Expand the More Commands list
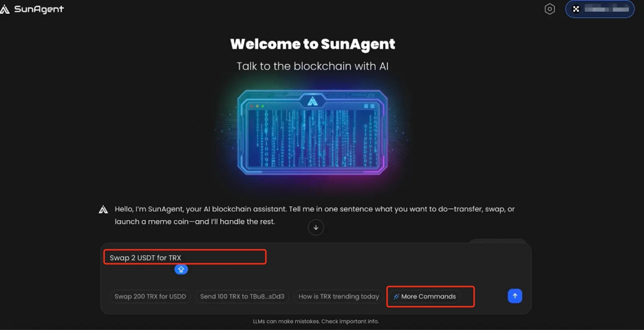Viewport: 644px width, 330px height. 429,296
